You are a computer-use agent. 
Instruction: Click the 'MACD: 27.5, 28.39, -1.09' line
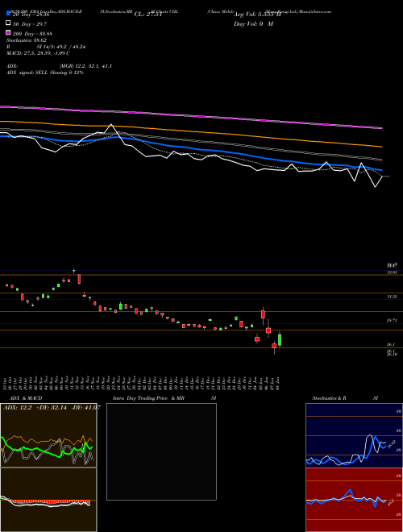tap(38, 53)
